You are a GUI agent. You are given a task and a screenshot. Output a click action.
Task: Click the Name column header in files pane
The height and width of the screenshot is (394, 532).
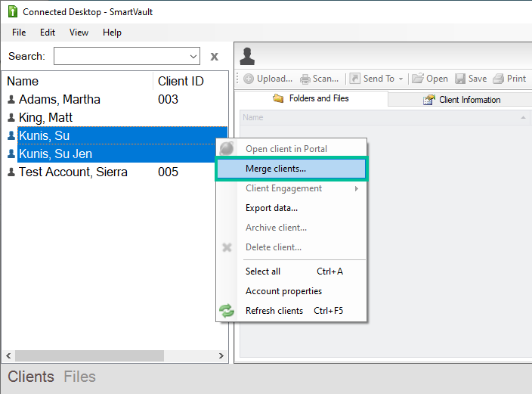click(x=252, y=117)
